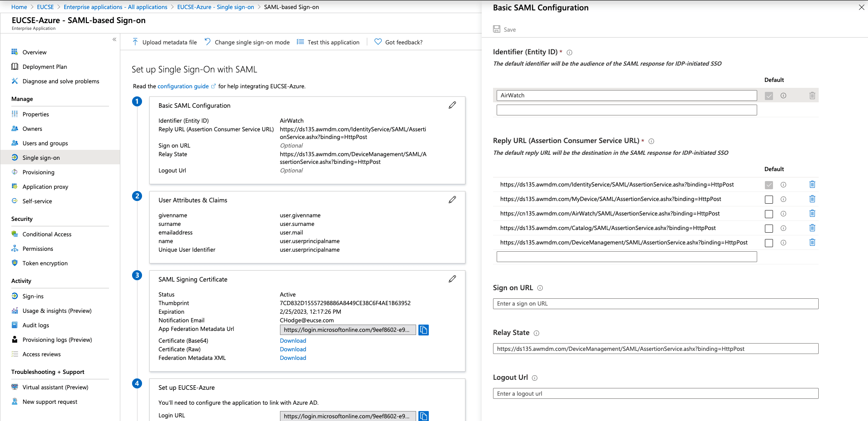Go to Enterprise applications breadcrumb

coord(115,7)
